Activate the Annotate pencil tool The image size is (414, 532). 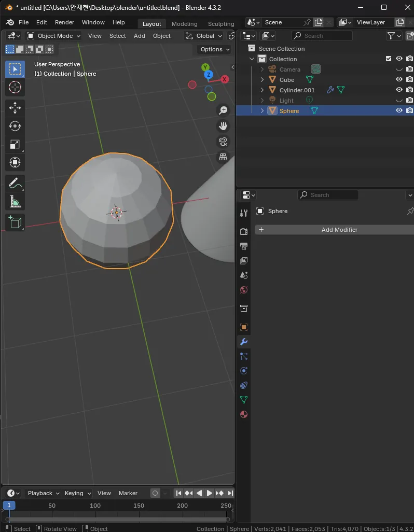click(x=15, y=184)
